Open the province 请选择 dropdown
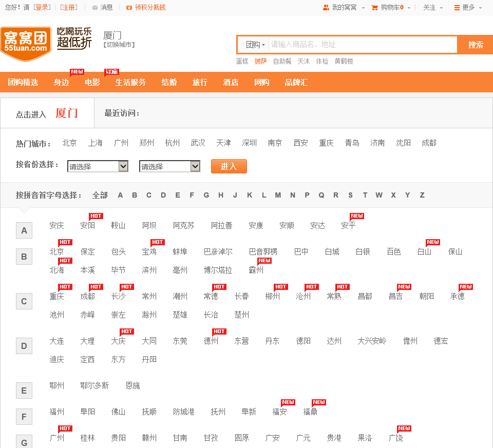This screenshot has width=493, height=448. pos(98,166)
